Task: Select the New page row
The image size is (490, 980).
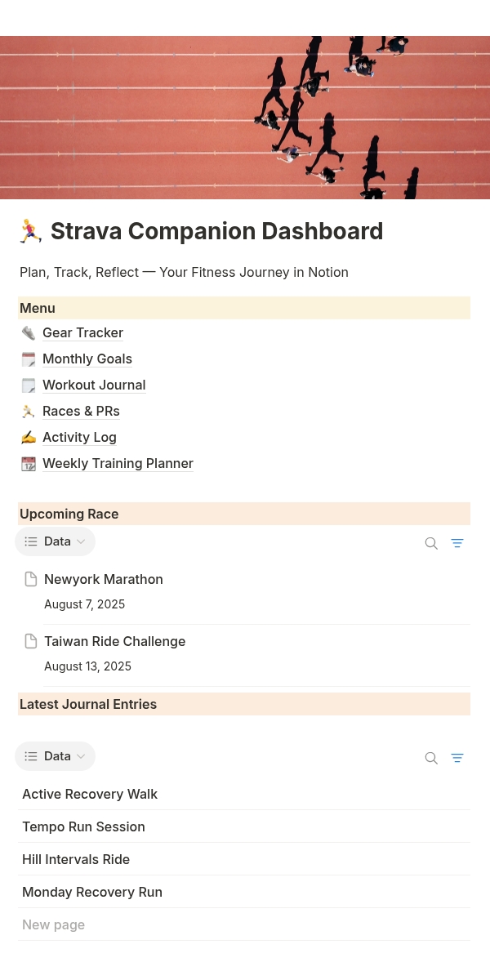Action: point(53,924)
